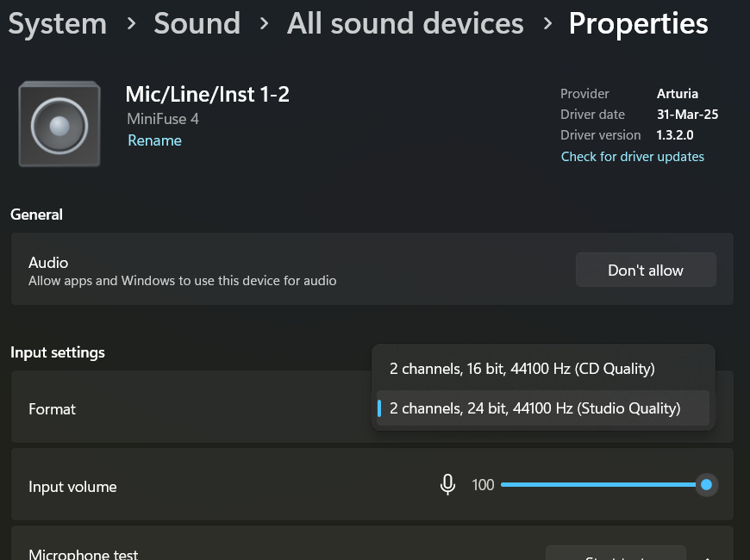Check for driver updates
The image size is (750, 560).
pyautogui.click(x=633, y=157)
